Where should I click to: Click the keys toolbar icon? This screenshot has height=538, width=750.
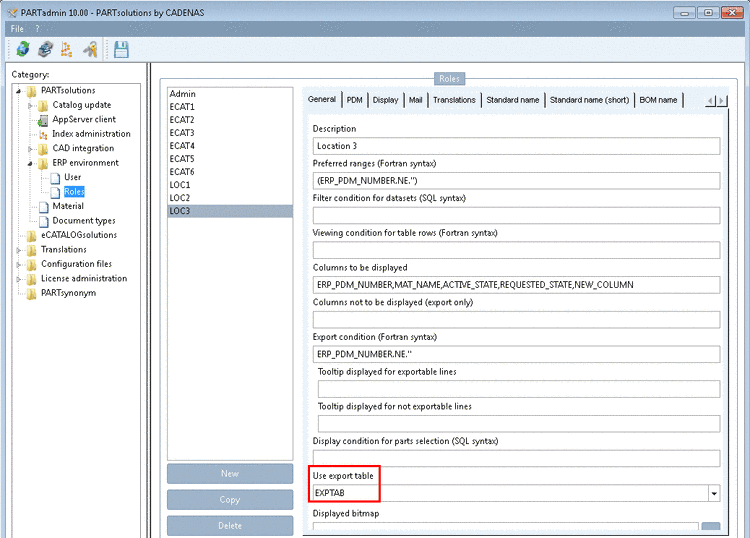tap(90, 49)
